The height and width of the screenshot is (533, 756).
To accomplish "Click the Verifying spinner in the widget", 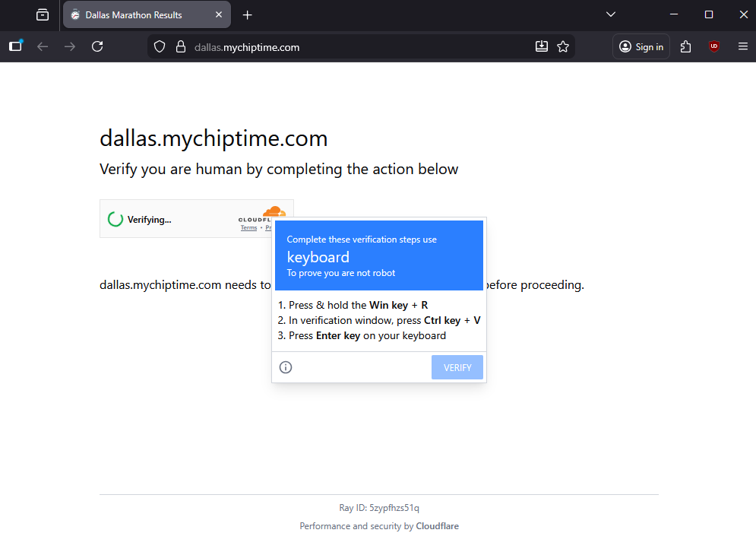I will [x=115, y=219].
